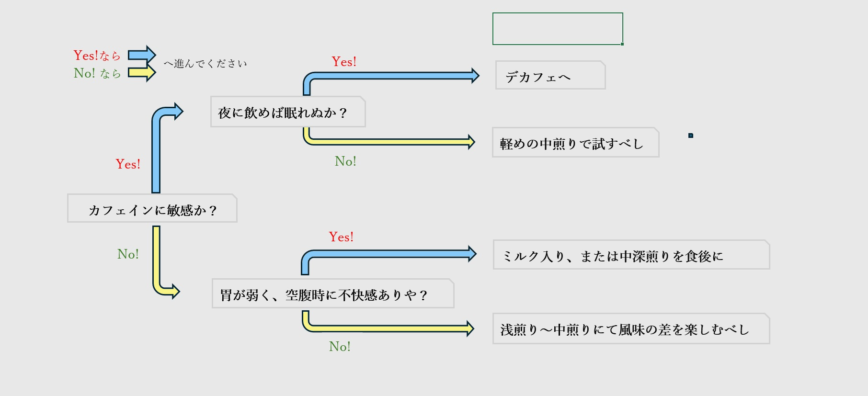The height and width of the screenshot is (396, 868).
Task: Click the '胃が弱く、空腹時に不快感ありや？' box
Action: (x=332, y=294)
